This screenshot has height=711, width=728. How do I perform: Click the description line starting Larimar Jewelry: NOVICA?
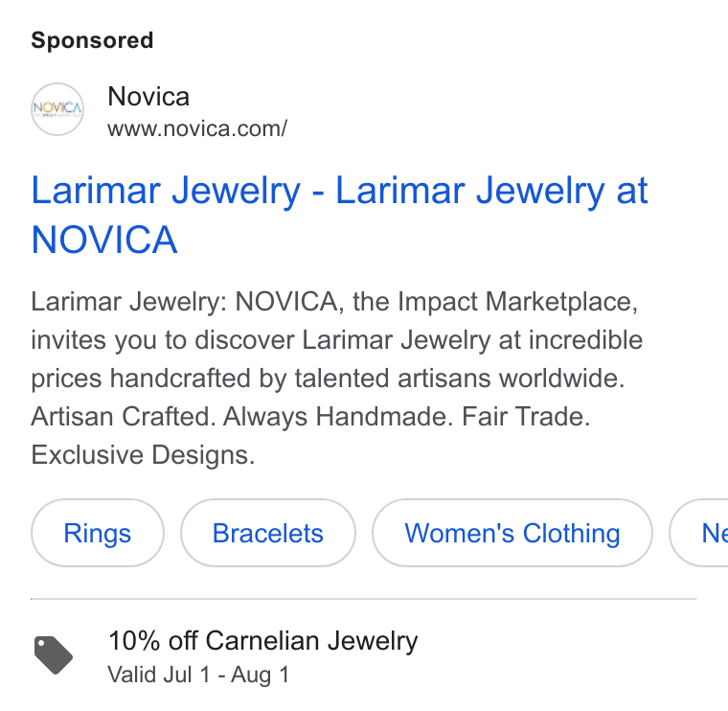tap(334, 302)
